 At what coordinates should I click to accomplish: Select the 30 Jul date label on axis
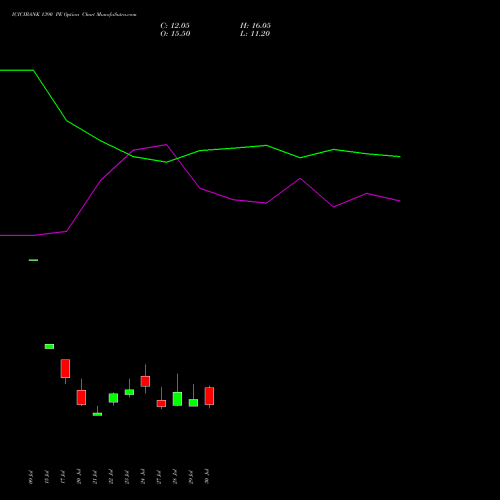pos(207,476)
